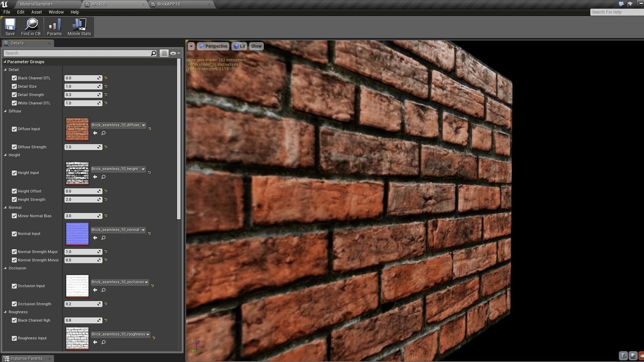The width and height of the screenshot is (644, 362).
Task: Click the search magnifier in Details panel
Action: click(154, 53)
